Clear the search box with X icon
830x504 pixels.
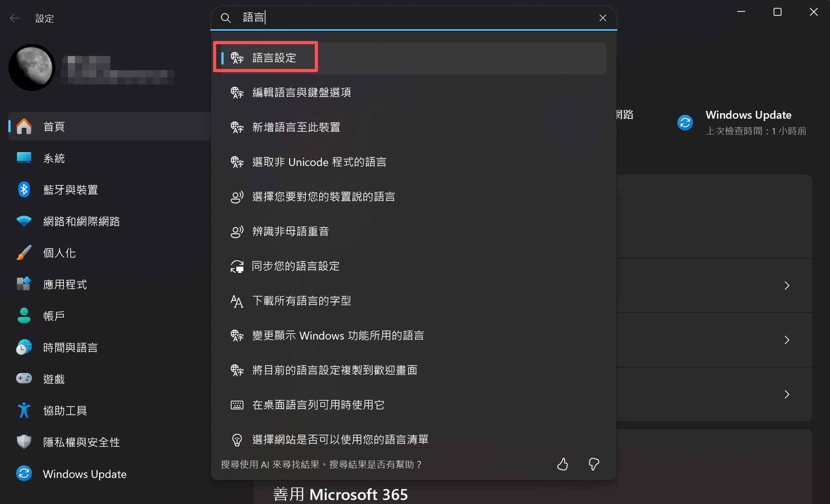[x=603, y=18]
